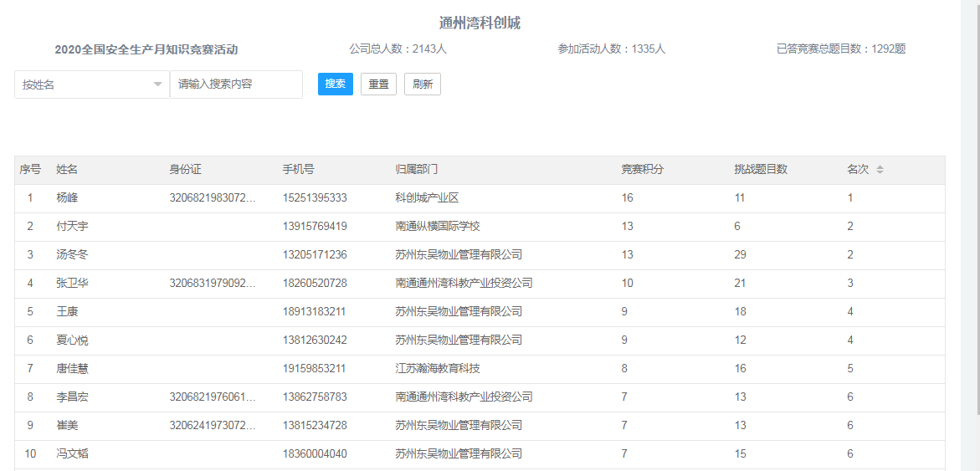Click the 序号 column header

pyautogui.click(x=30, y=170)
